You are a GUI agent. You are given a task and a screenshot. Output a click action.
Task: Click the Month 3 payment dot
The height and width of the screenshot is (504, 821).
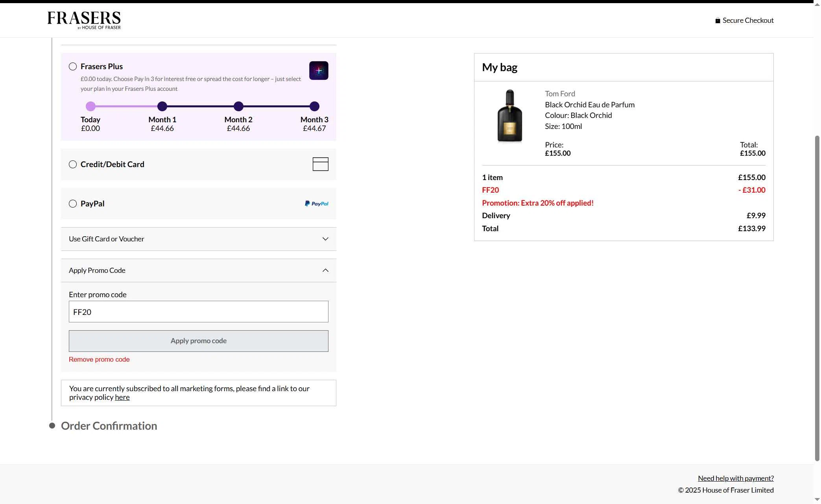(x=314, y=106)
